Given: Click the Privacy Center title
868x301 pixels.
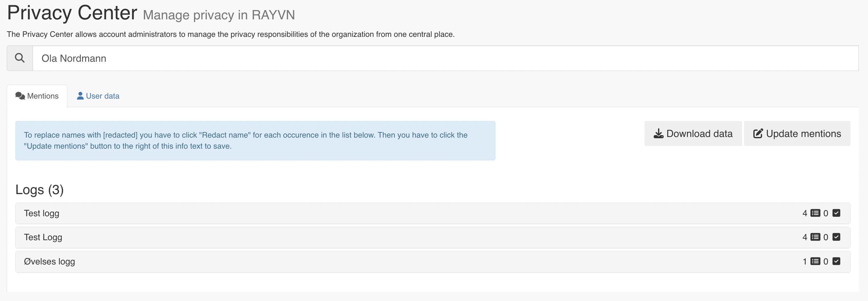Looking at the screenshot, I should click(72, 13).
